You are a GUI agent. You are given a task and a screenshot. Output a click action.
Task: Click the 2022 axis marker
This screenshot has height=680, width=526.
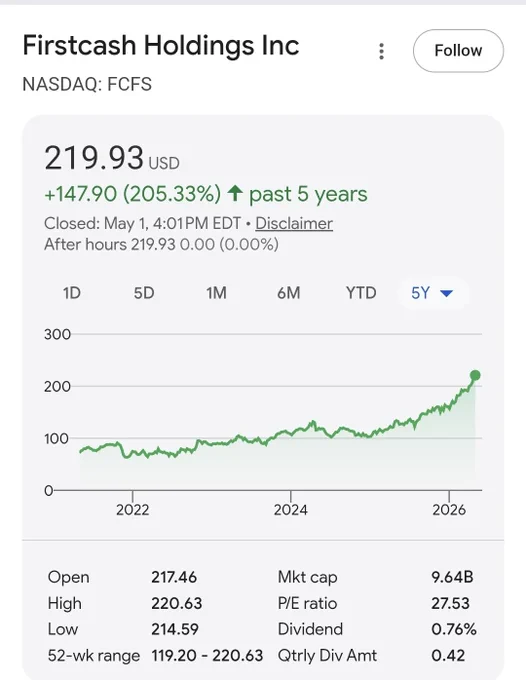(132, 510)
